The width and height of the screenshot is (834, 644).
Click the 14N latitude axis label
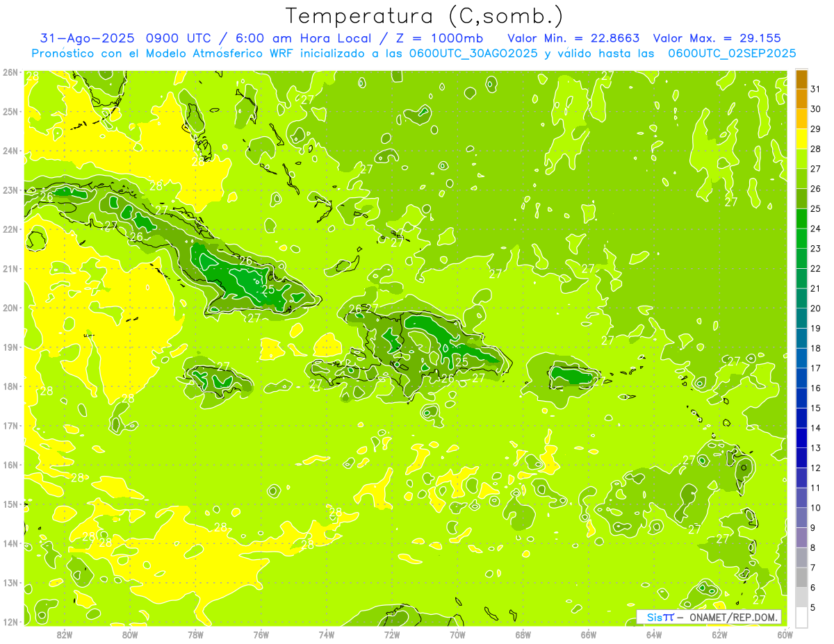click(10, 543)
